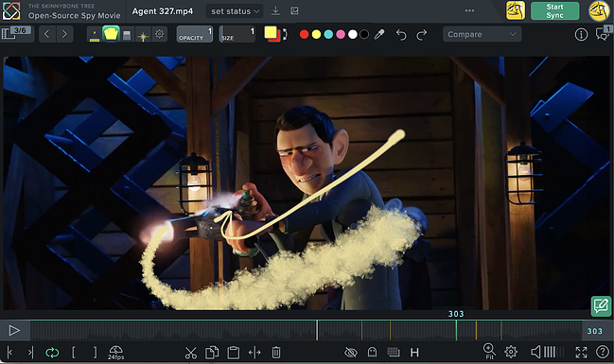614x364 pixels.
Task: Adjust the brush Size slider
Action: [237, 34]
